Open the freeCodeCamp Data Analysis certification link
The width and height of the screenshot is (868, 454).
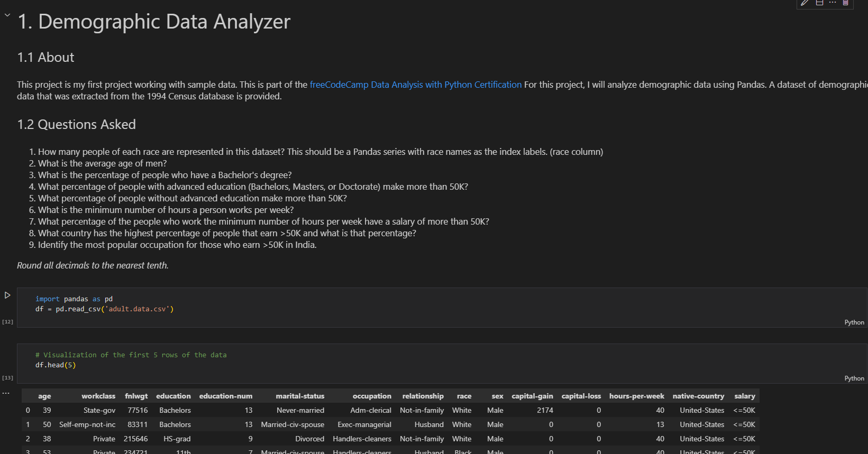pyautogui.click(x=416, y=85)
